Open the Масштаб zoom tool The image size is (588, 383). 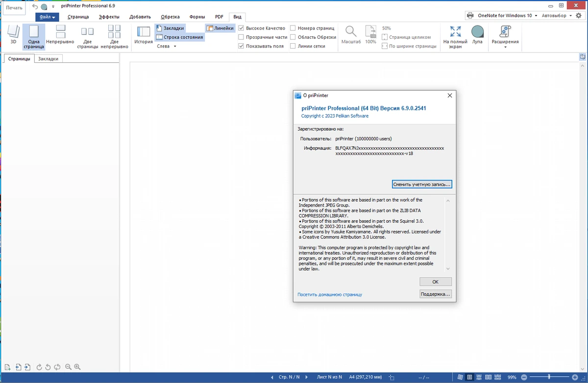coord(351,35)
